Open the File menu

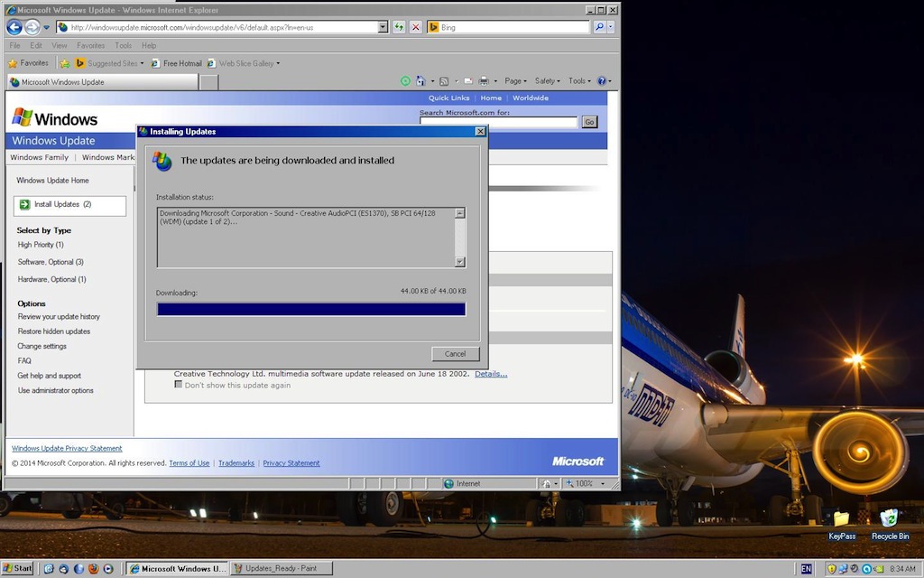pyautogui.click(x=14, y=45)
